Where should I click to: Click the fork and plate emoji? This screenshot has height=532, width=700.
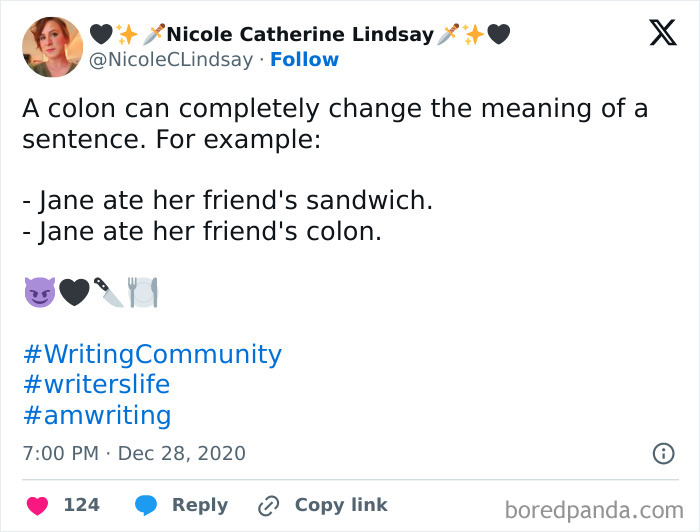click(143, 292)
